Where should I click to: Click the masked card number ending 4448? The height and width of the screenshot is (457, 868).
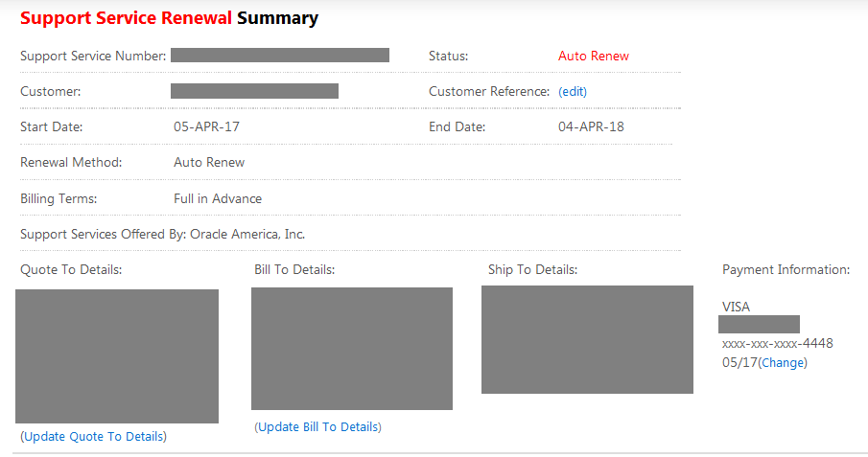click(777, 343)
